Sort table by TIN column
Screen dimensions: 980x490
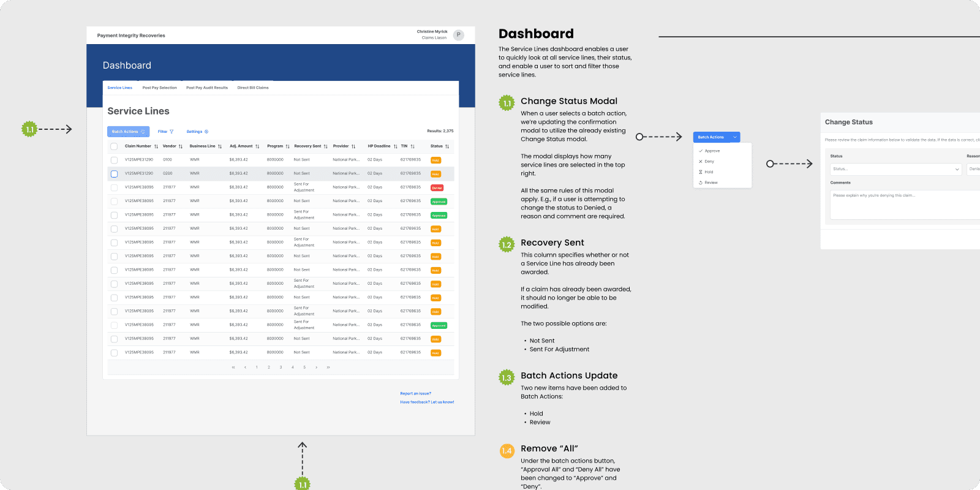(412, 146)
